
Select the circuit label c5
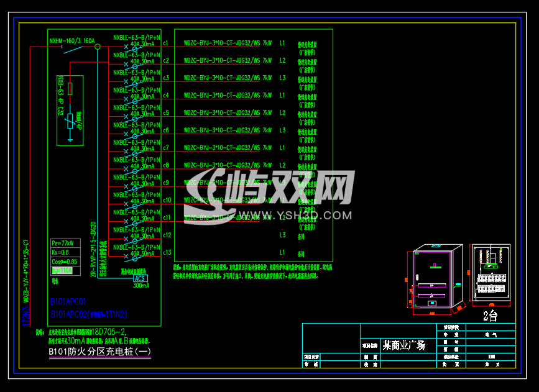pos(166,112)
